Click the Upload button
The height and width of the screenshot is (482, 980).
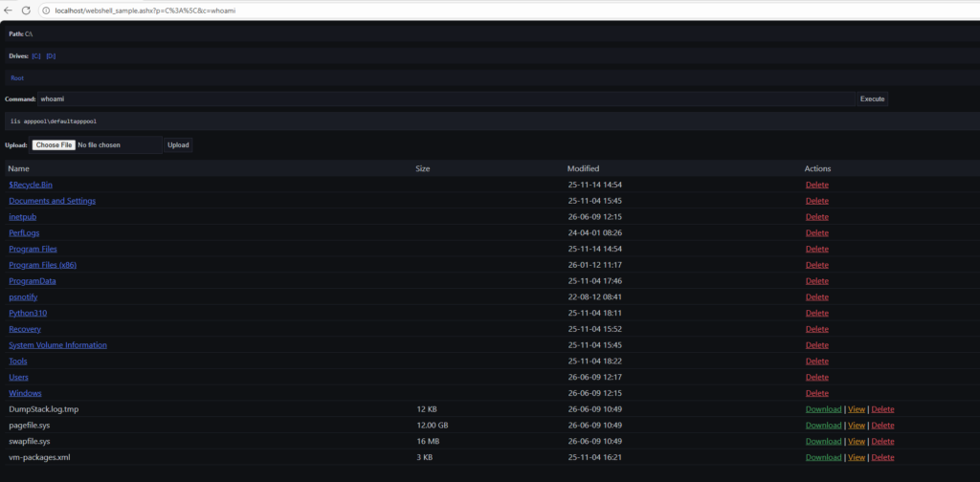coord(178,144)
